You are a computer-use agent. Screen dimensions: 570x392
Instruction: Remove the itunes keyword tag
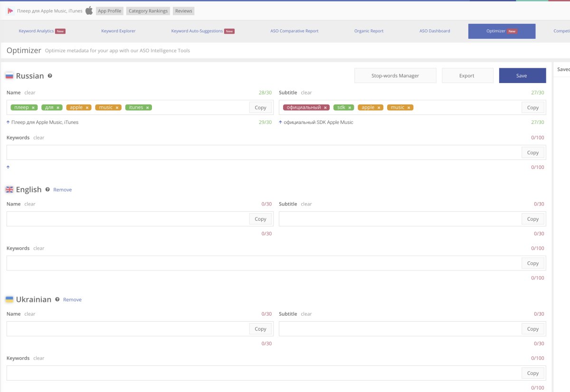click(148, 108)
